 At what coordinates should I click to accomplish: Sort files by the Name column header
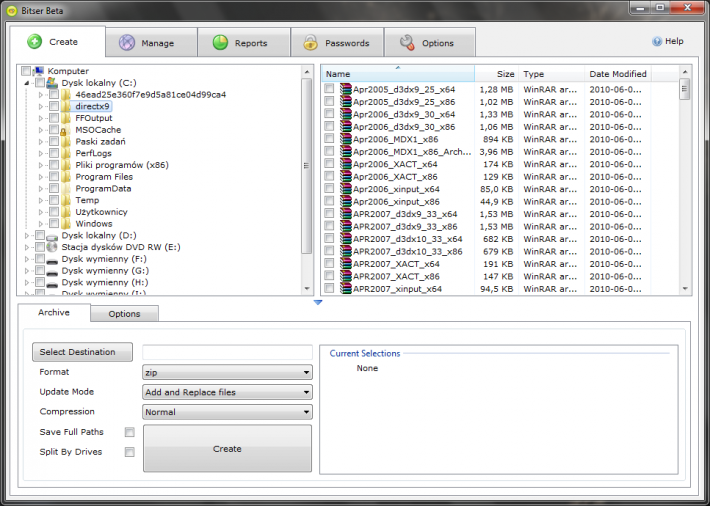coord(398,74)
